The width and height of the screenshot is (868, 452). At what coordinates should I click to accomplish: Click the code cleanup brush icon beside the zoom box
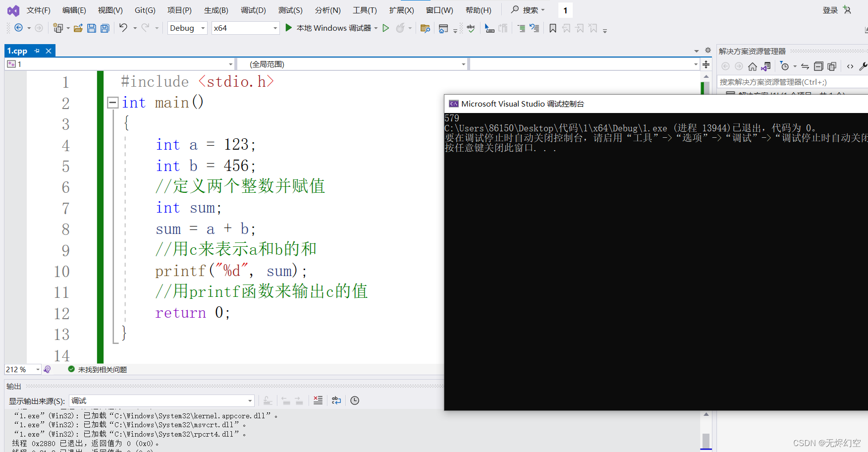pos(47,369)
